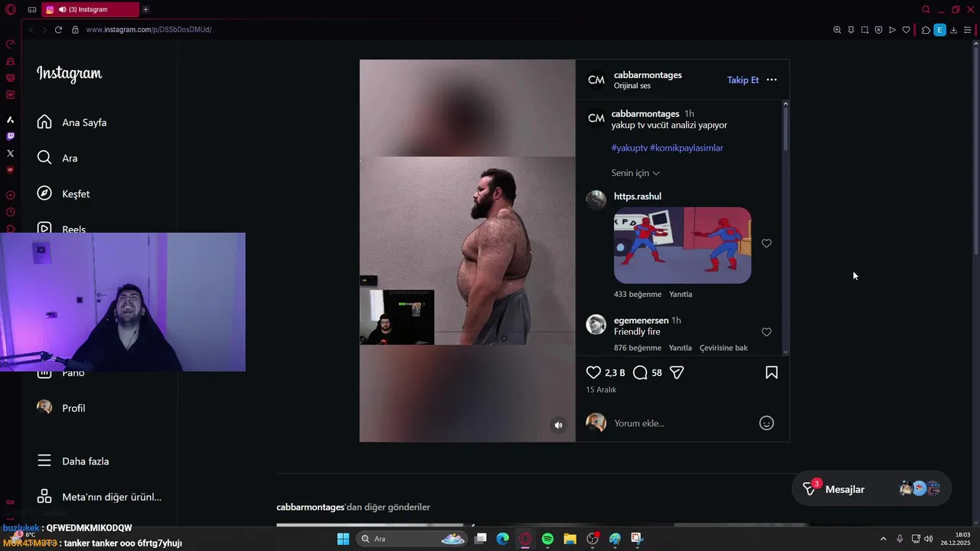Switch to the Instagram browser tab
980x551 pixels.
90,9
